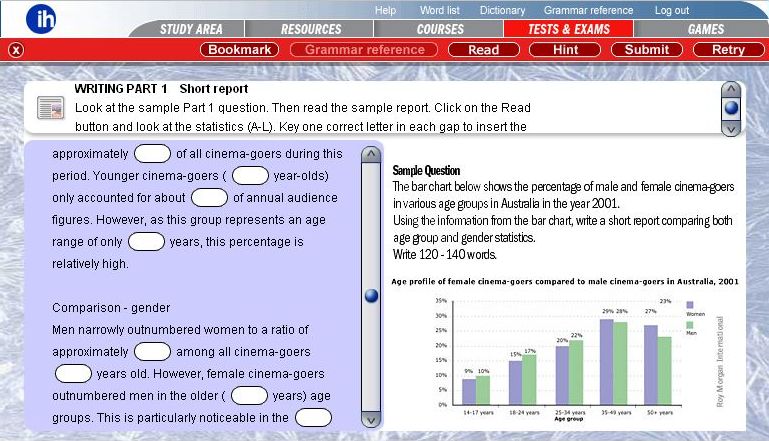Viewport: 769px width, 441px height.
Task: Select gap before 'years) age'
Action: click(249, 396)
